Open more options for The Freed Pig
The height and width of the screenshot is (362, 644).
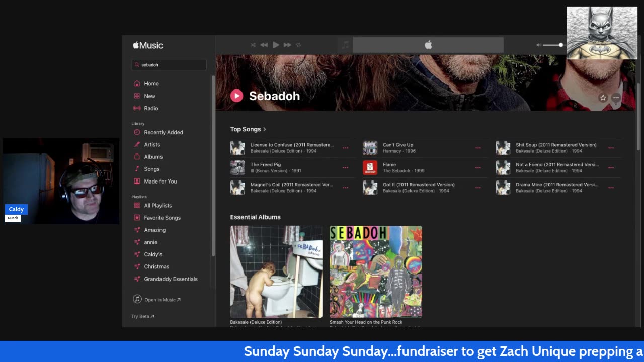point(346,168)
